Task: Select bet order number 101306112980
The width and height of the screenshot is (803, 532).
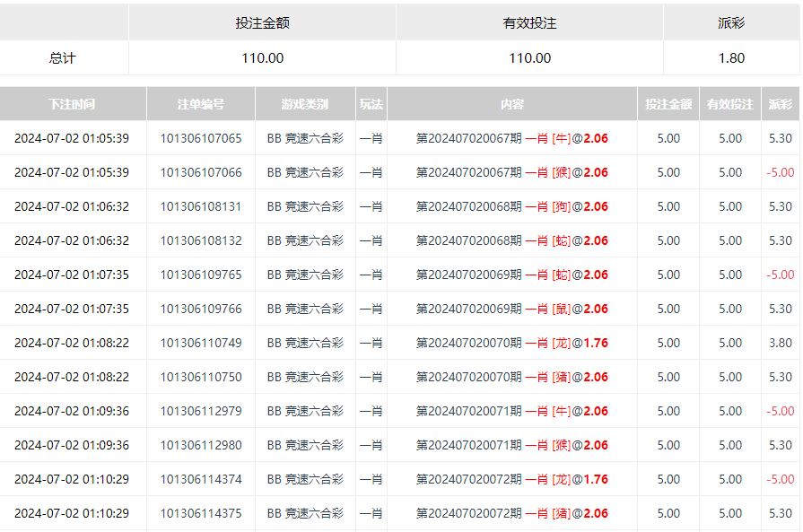Action: [201, 445]
